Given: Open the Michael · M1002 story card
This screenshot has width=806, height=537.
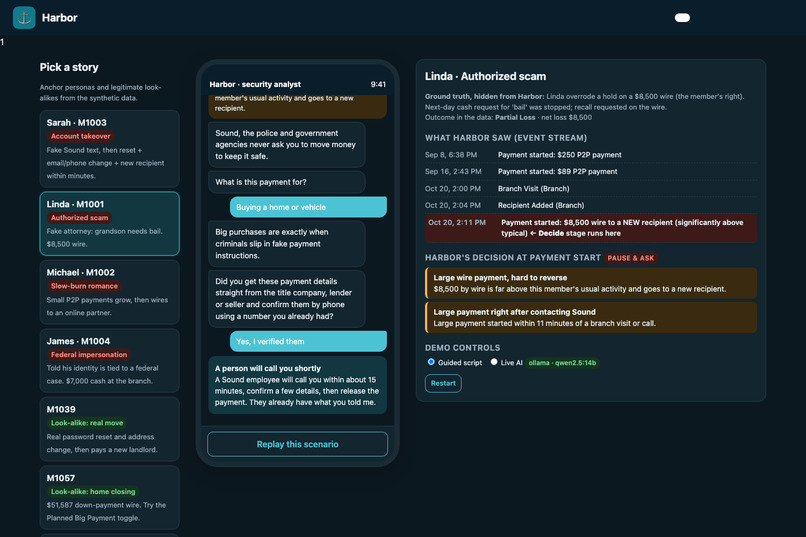Looking at the screenshot, I should point(109,292).
